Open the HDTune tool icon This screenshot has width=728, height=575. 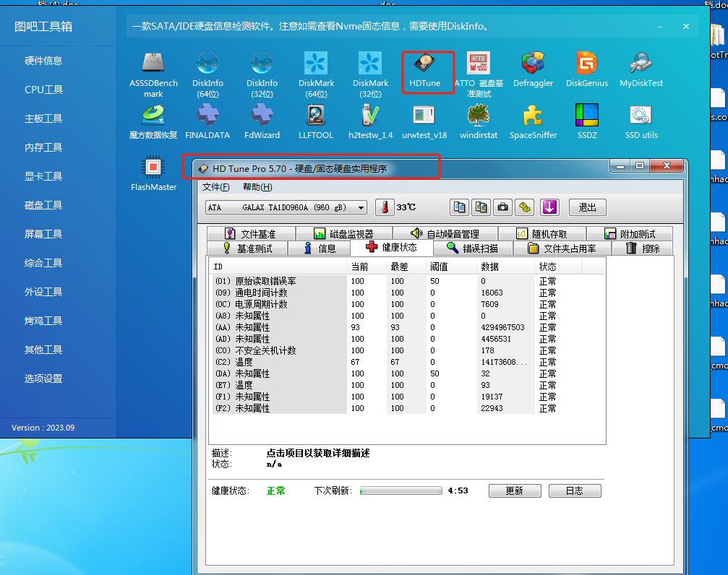coord(424,71)
